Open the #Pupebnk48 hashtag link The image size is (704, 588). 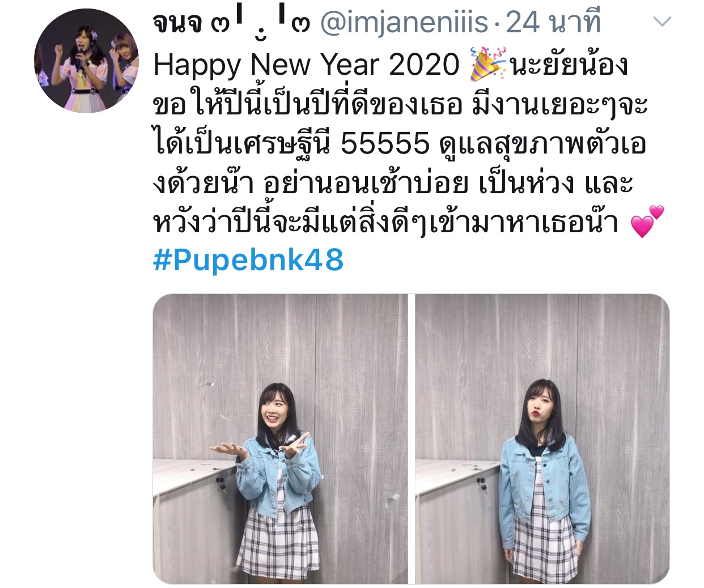[x=248, y=260]
